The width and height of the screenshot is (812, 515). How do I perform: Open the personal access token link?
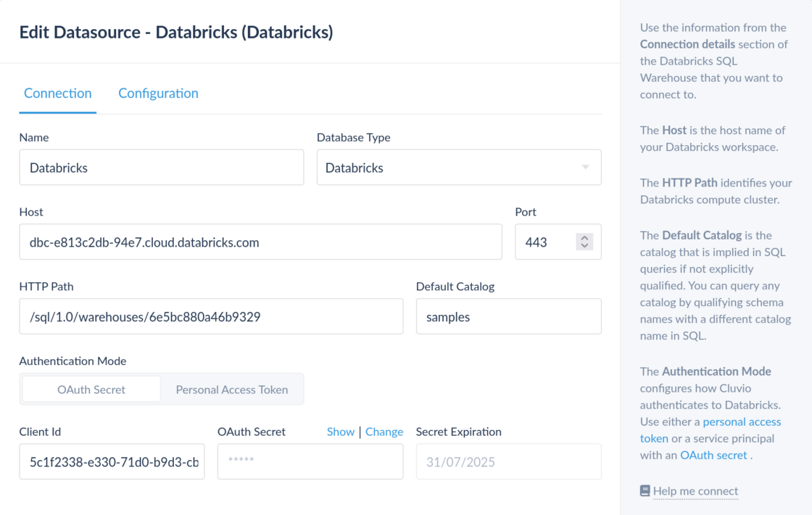(710, 430)
